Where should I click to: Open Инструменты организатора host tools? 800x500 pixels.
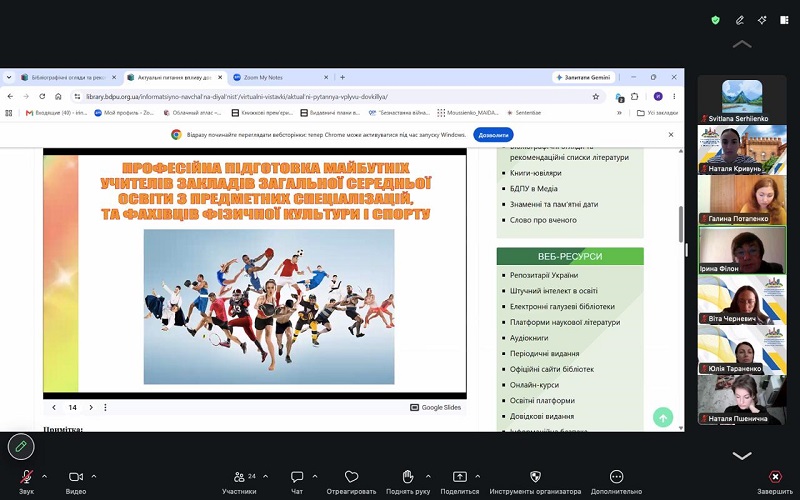click(x=535, y=477)
